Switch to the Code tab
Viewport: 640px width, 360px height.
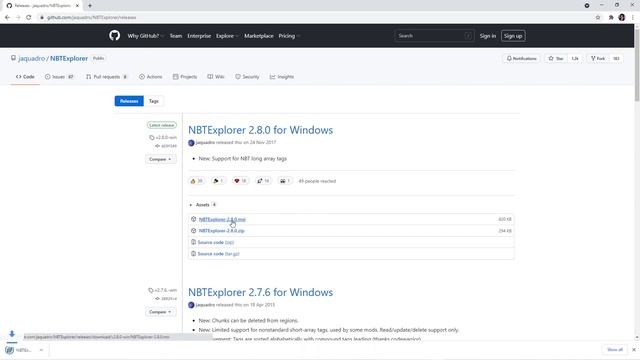(25, 77)
